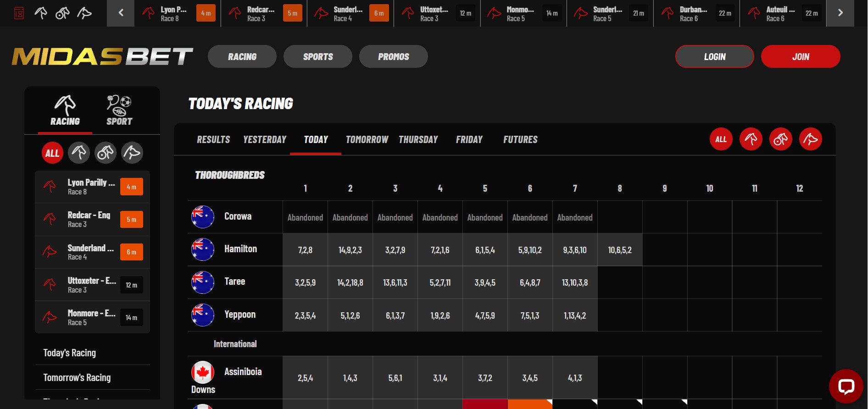Click the Hamilton flag icon
868x409 pixels.
pos(203,249)
